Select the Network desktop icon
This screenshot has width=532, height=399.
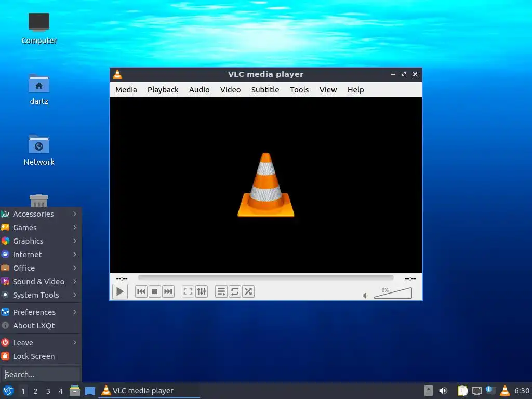[39, 150]
